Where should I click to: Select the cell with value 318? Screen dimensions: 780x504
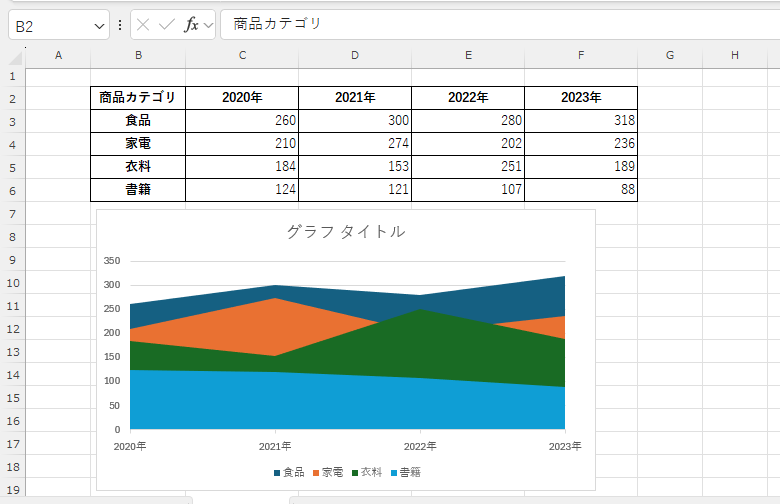pos(581,121)
